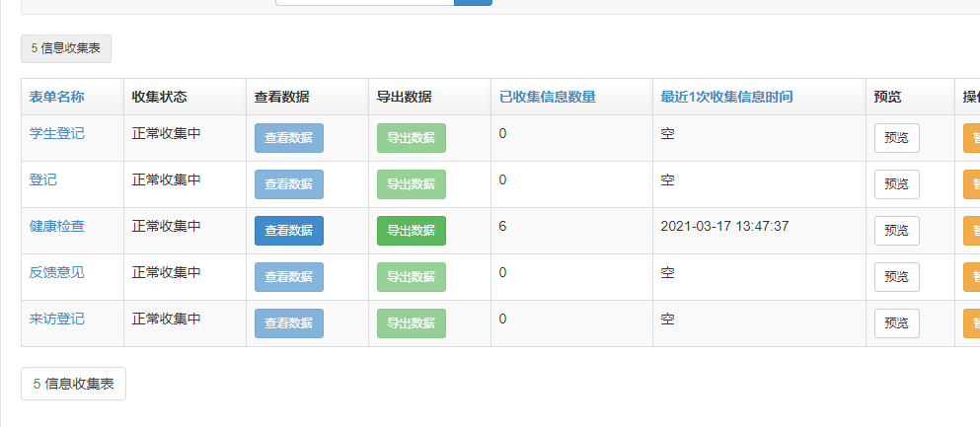This screenshot has width=980, height=427.
Task: Click 导出数据 for 反馈意见 row
Action: click(412, 276)
